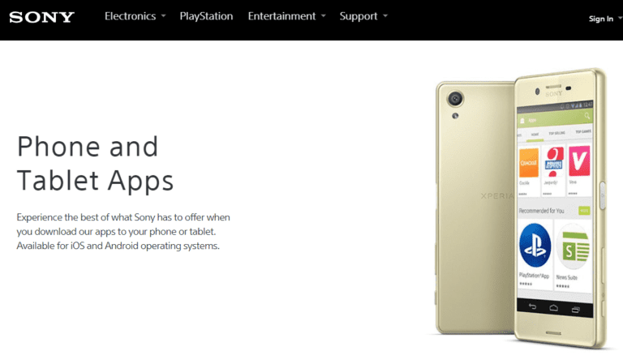Expand the Entertainment dropdown menu

(286, 16)
